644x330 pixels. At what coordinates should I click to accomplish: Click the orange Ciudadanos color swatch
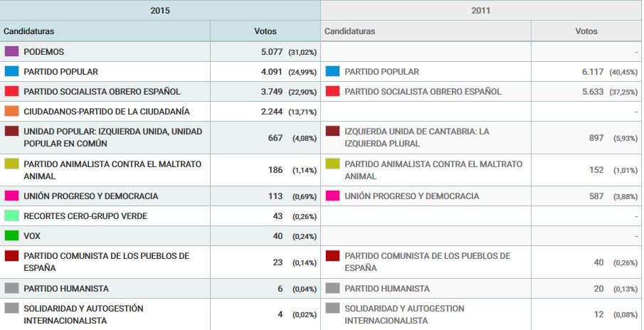11,112
